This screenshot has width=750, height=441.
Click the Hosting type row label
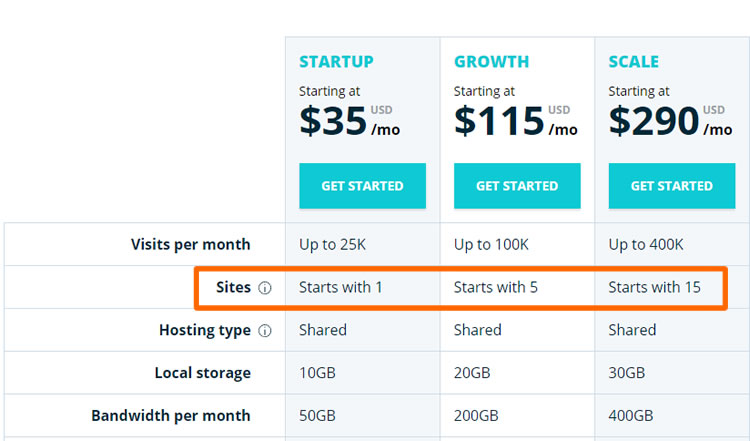[205, 330]
